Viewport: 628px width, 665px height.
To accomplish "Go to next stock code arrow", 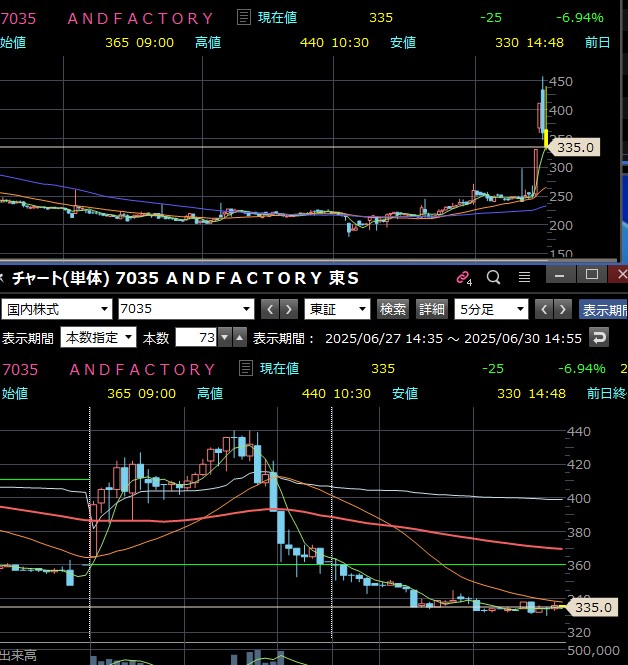I will (289, 309).
